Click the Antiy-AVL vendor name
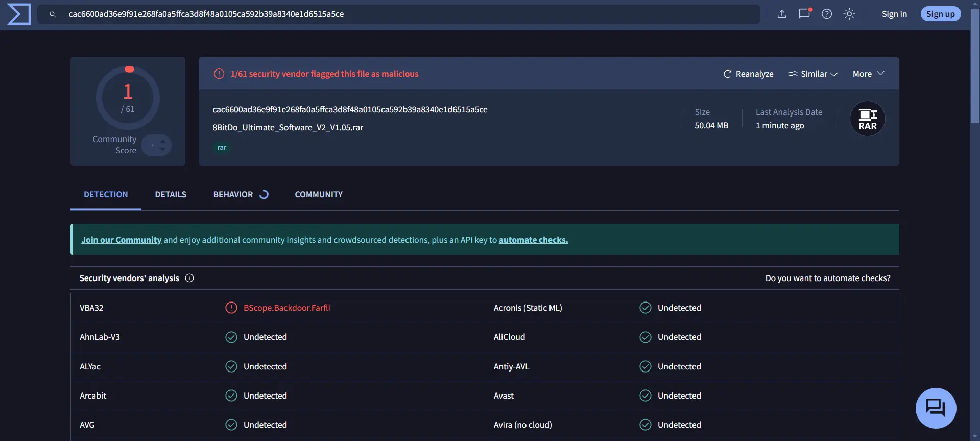 pyautogui.click(x=511, y=366)
